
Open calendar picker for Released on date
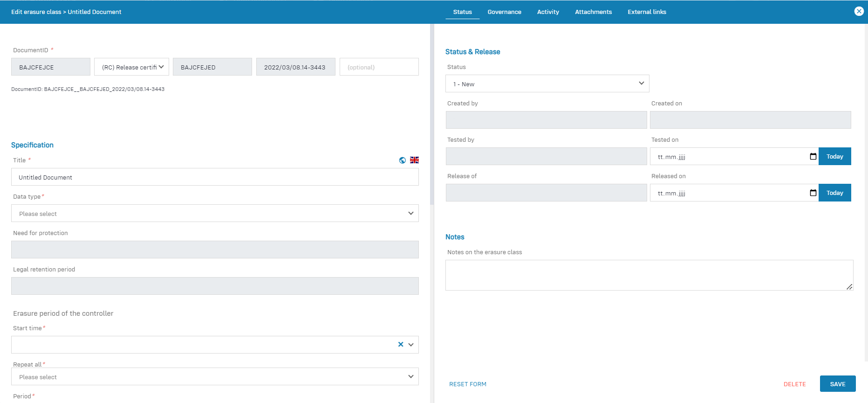[813, 193]
